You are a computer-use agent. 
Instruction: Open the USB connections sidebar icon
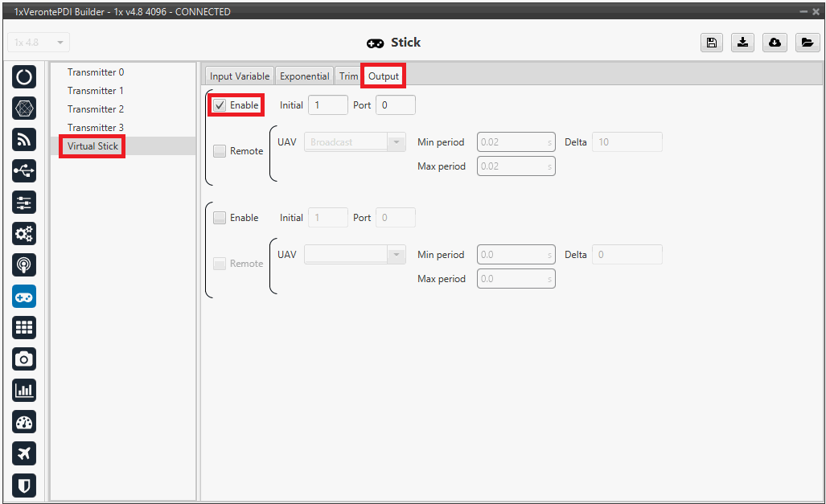(x=24, y=171)
